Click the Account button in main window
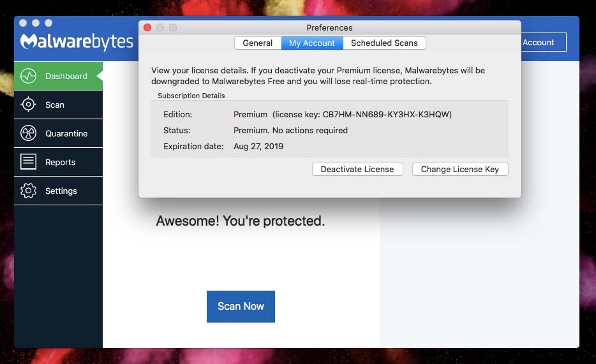The height and width of the screenshot is (364, 596). [544, 42]
